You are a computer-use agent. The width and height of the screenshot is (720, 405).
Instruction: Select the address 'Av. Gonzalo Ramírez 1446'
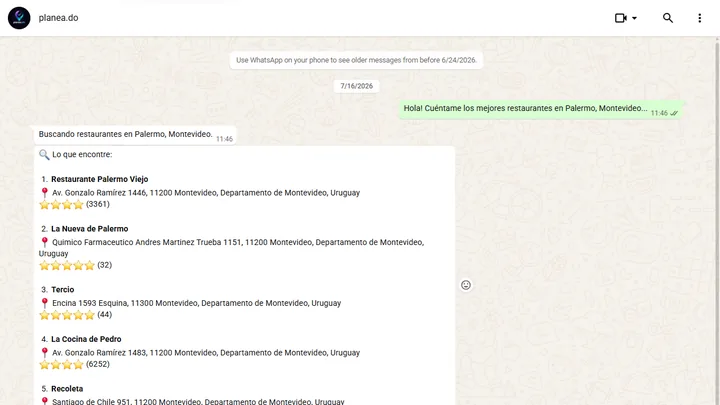(99, 193)
